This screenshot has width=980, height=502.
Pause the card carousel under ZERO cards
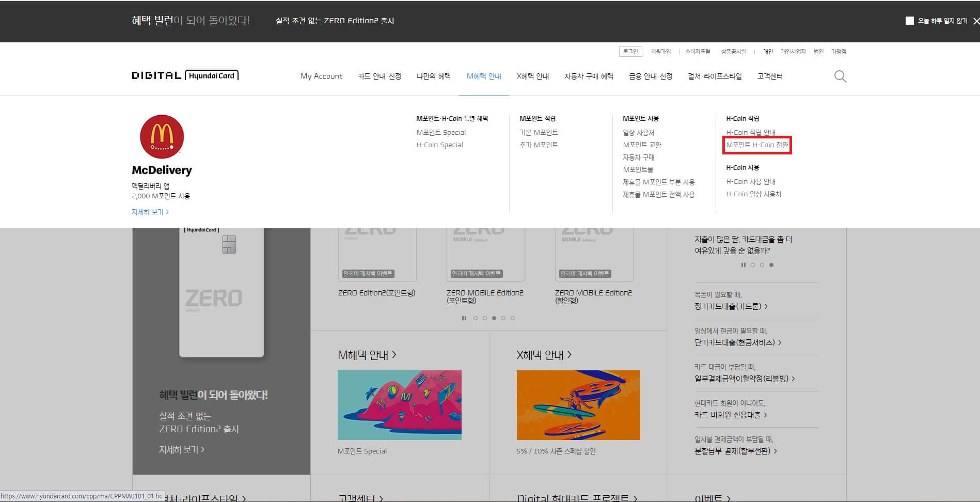coord(464,318)
